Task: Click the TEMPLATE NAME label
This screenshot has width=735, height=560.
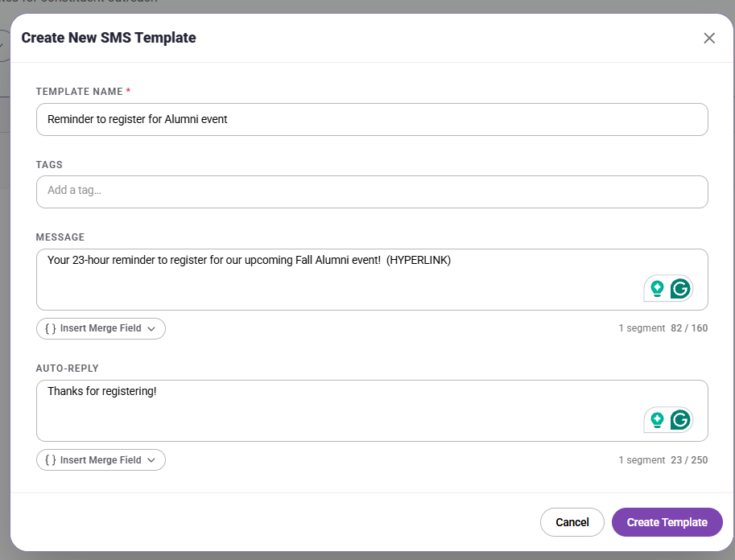Action: tap(79, 92)
